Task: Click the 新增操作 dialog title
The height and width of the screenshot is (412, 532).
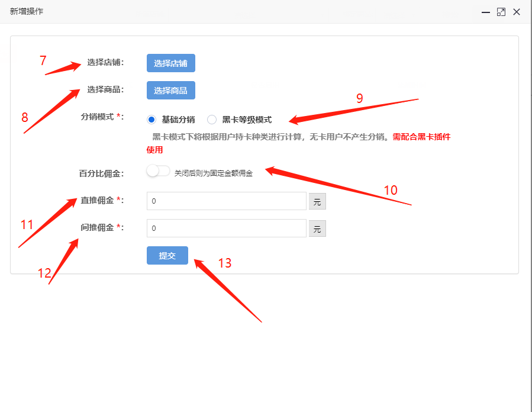Action: click(x=27, y=12)
